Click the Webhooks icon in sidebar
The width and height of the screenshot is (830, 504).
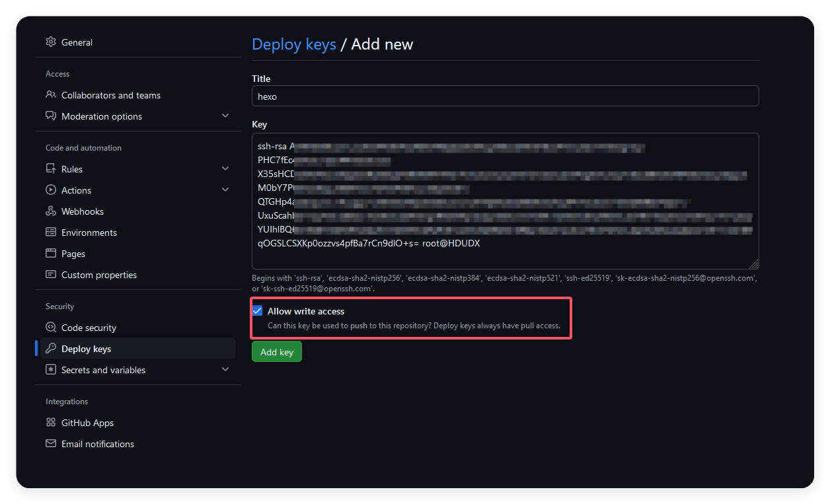[51, 211]
